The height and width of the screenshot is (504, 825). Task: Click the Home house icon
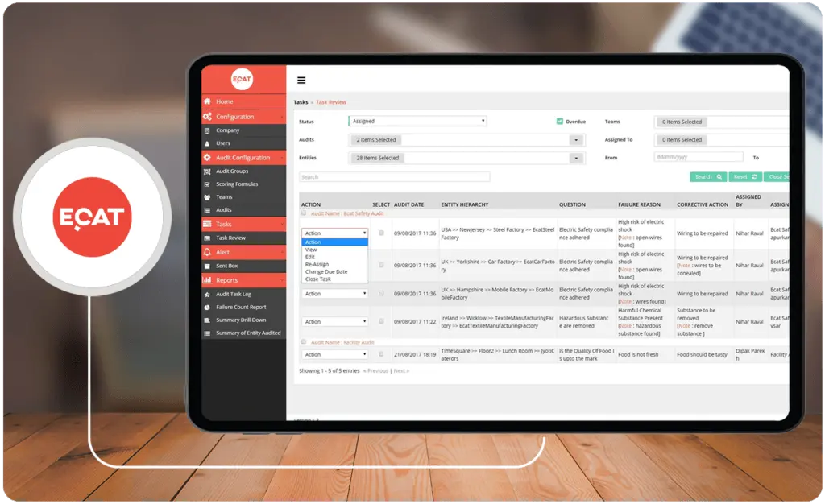(207, 101)
